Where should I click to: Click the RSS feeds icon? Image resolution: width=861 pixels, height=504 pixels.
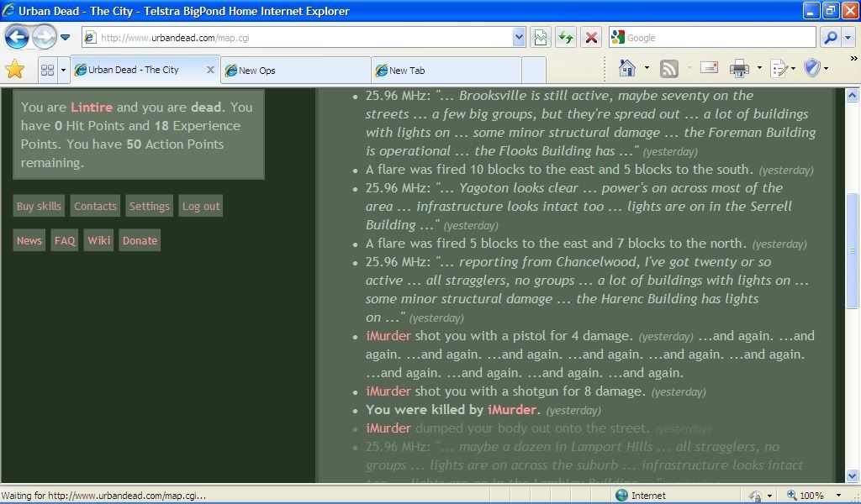pyautogui.click(x=669, y=69)
